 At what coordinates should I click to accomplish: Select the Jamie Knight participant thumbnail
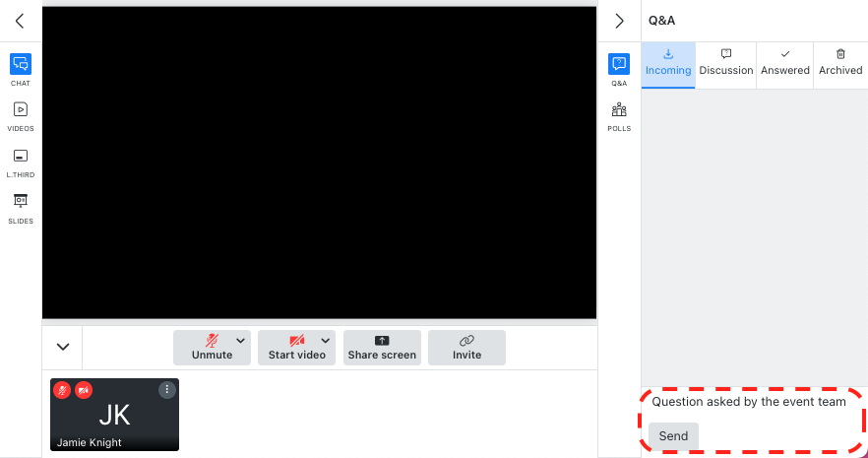pos(114,415)
